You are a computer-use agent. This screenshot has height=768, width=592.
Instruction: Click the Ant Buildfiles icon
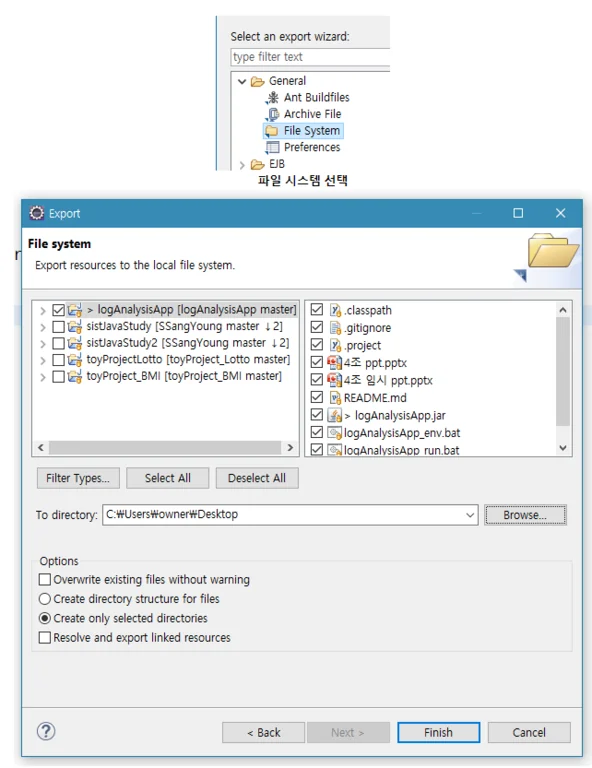tap(272, 97)
